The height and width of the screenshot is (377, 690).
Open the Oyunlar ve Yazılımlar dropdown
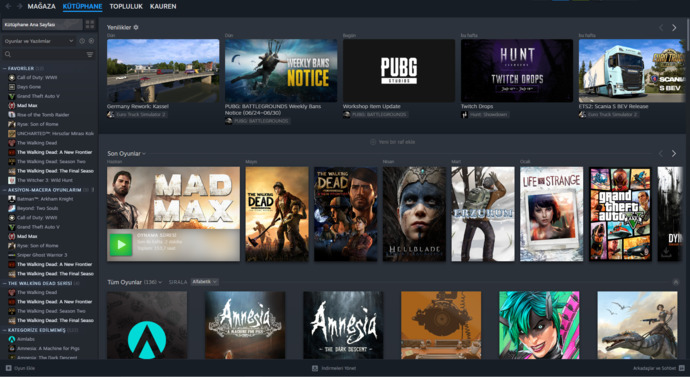point(39,41)
